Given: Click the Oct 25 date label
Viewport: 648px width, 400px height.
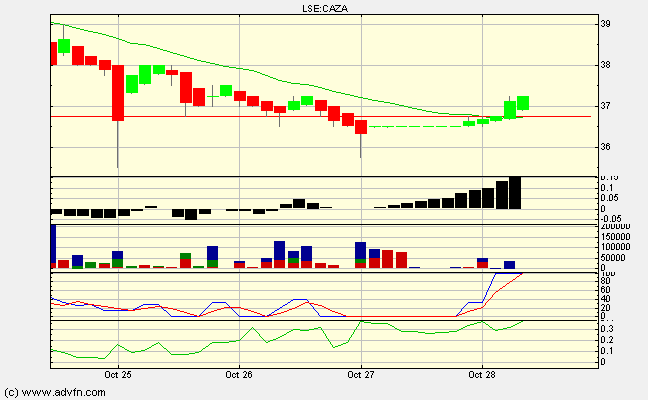Looking at the screenshot, I should [118, 375].
